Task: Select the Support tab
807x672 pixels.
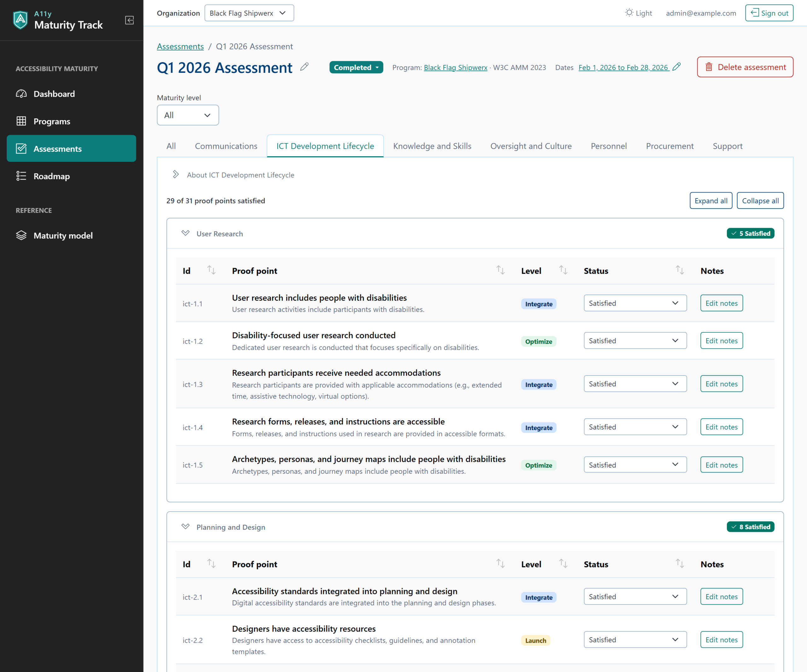Action: coord(728,146)
